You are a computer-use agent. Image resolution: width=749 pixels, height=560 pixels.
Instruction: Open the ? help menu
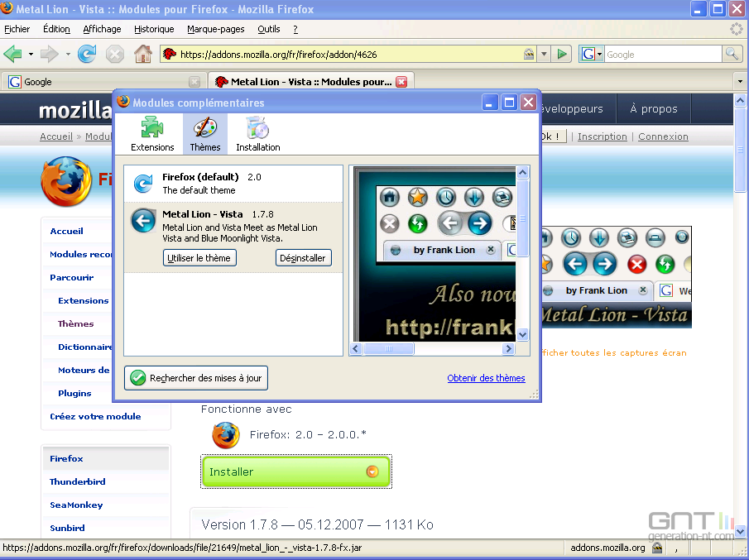pyautogui.click(x=295, y=29)
